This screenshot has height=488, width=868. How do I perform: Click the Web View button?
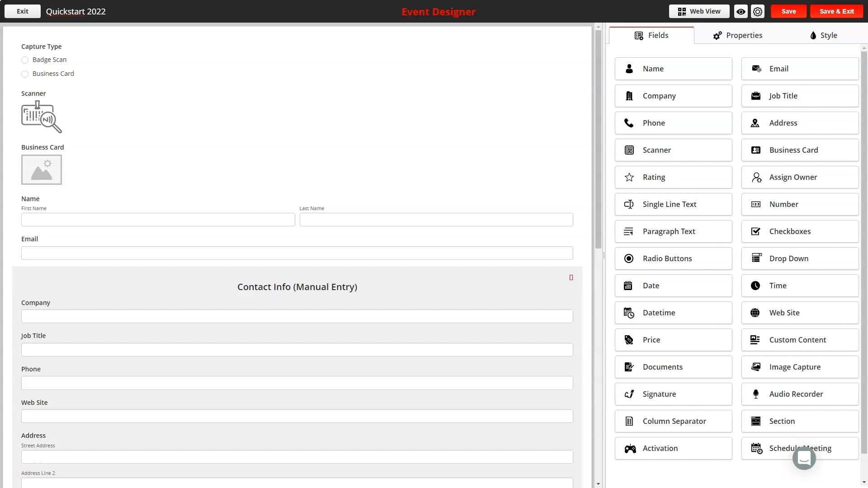click(x=698, y=11)
